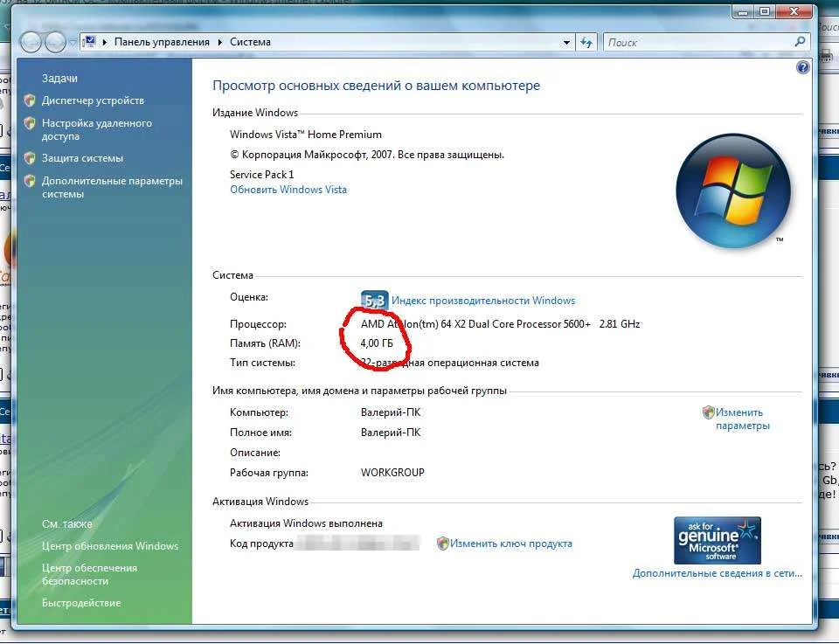This screenshot has width=839, height=644.
Task: Click Обновить Windows Vista link
Action: point(288,190)
